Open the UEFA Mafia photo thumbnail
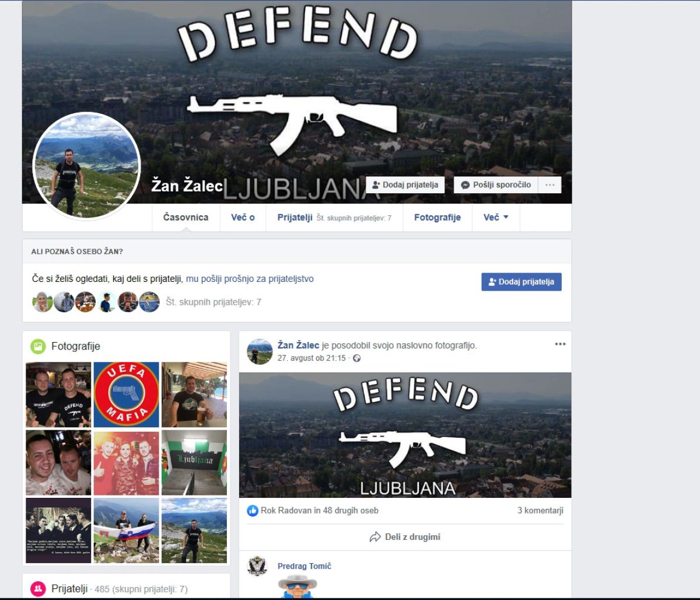 (126, 395)
